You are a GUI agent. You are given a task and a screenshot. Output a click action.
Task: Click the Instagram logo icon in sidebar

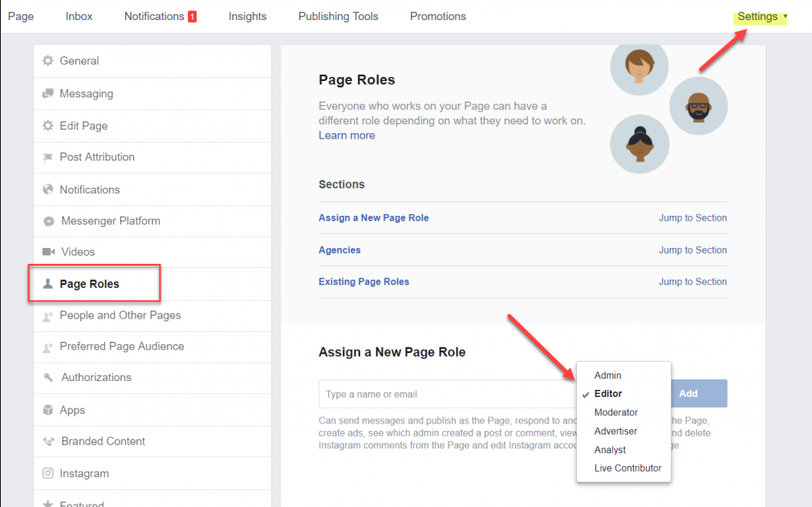tap(48, 473)
